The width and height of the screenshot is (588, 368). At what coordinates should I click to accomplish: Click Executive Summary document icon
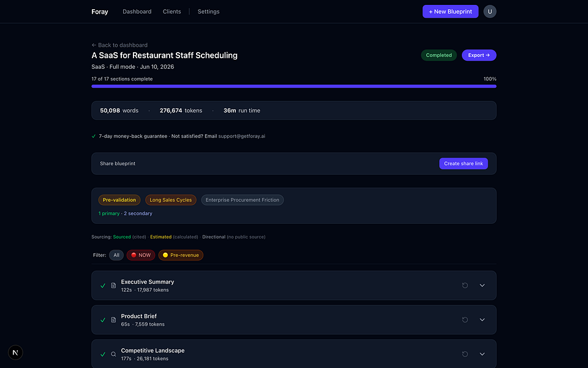pos(113,286)
